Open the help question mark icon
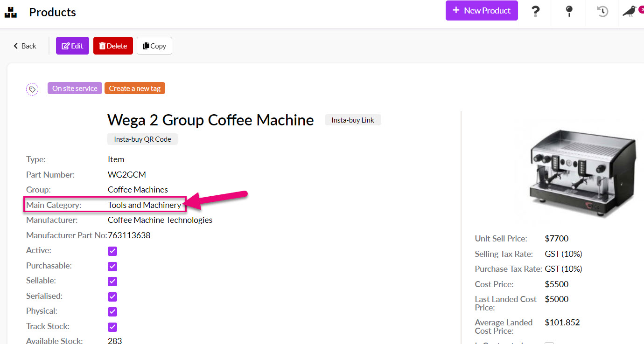The width and height of the screenshot is (644, 344). coord(535,12)
